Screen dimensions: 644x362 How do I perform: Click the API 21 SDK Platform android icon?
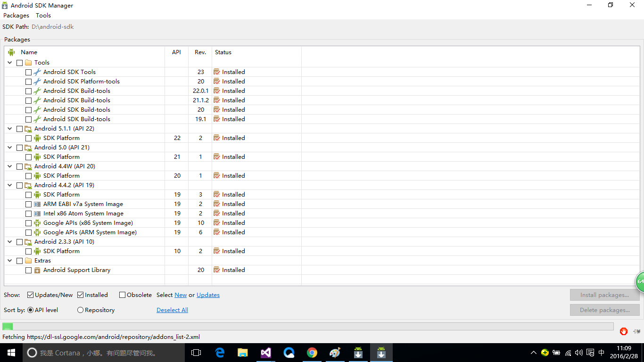pos(37,157)
